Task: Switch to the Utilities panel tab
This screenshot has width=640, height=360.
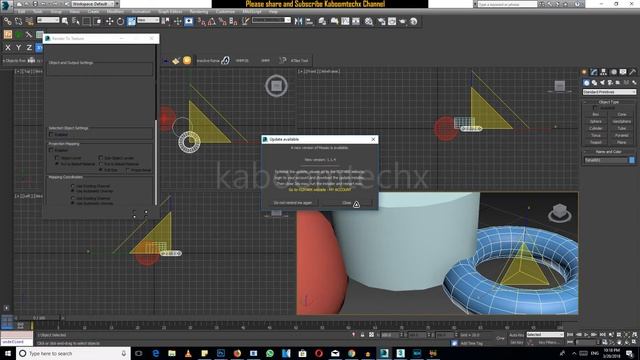Action: (x=633, y=72)
